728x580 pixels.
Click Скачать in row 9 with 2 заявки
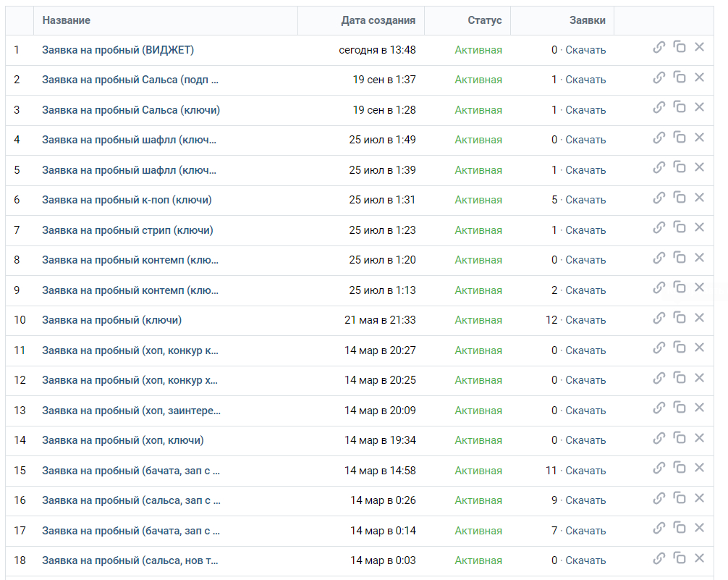point(585,290)
